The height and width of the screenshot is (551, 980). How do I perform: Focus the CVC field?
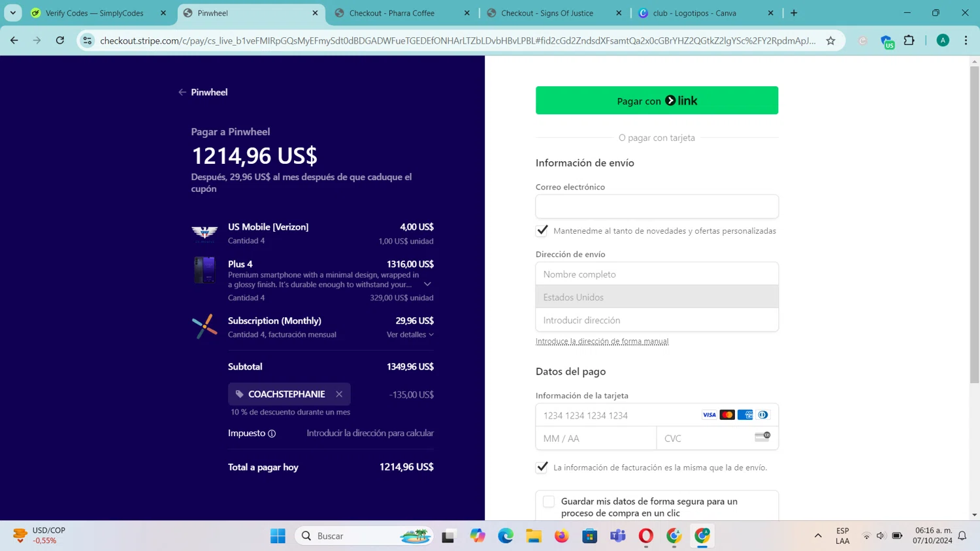pyautogui.click(x=717, y=438)
